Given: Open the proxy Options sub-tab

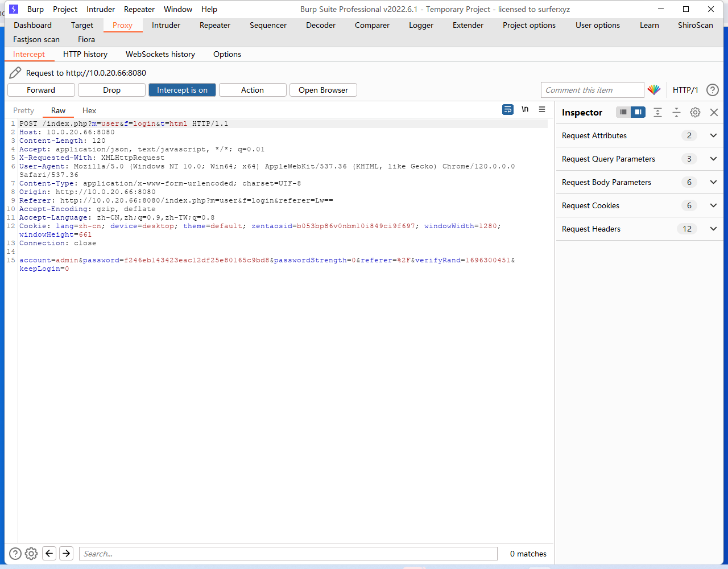Looking at the screenshot, I should (227, 54).
